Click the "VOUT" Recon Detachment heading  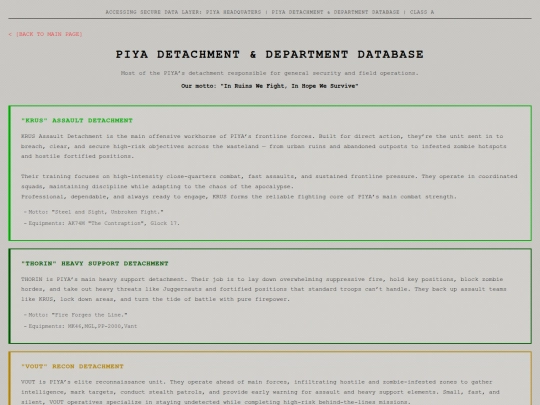(72, 366)
